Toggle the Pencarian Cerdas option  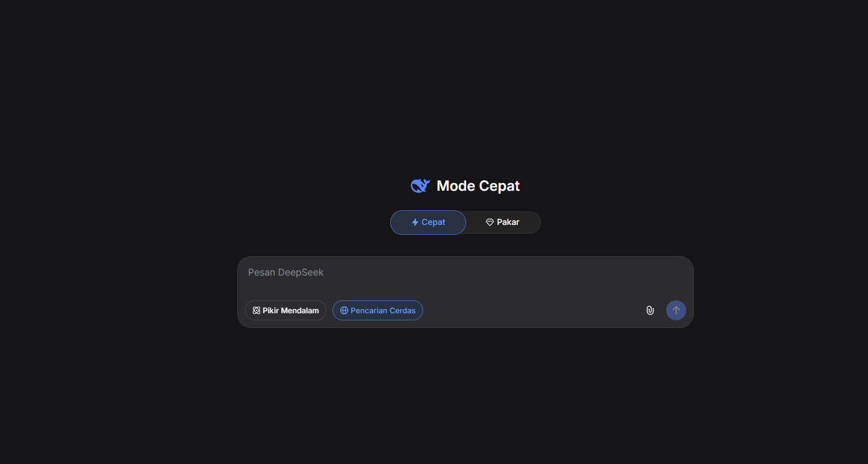click(x=377, y=310)
